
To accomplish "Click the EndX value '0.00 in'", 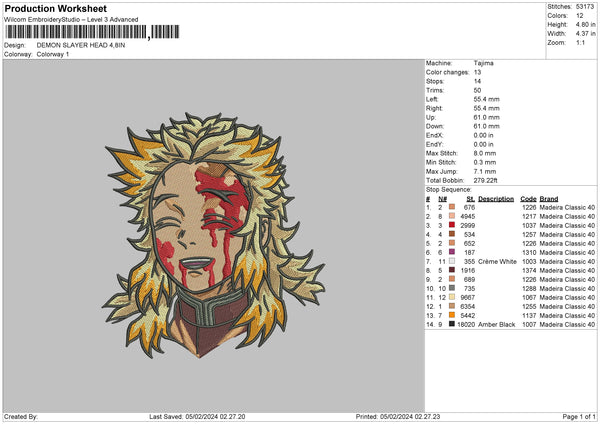I will (x=484, y=135).
